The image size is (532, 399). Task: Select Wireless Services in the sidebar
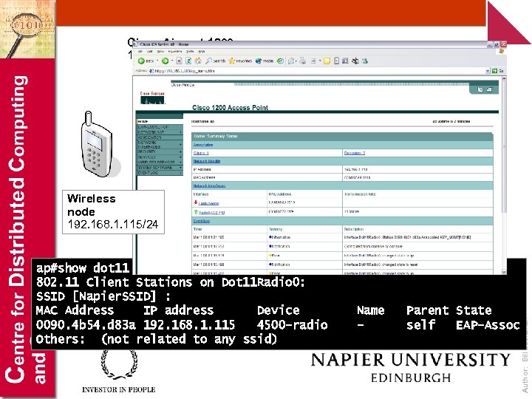[160, 162]
